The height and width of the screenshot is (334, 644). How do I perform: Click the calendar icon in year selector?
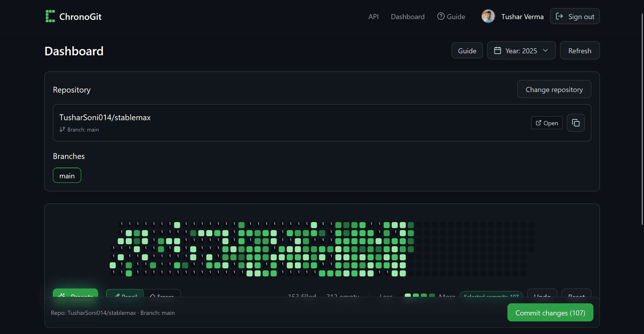click(x=497, y=50)
